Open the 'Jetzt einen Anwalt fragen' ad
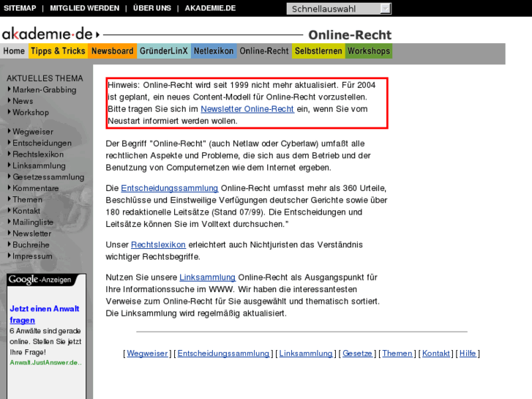This screenshot has height=399, width=532. point(45,315)
